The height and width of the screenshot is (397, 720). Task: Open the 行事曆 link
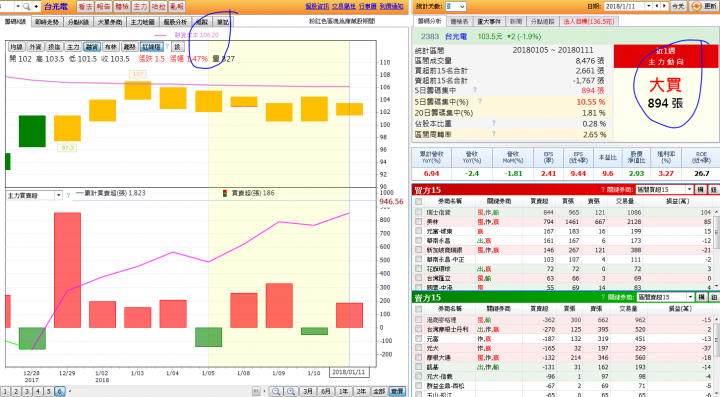click(368, 6)
